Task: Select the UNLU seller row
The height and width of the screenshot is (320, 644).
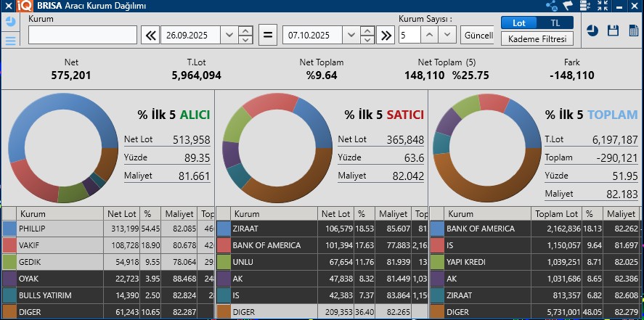Action: pyautogui.click(x=322, y=262)
